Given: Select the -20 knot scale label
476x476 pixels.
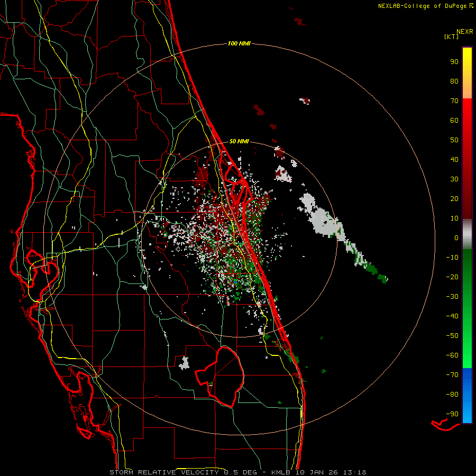Looking at the screenshot, I should coord(452,277).
